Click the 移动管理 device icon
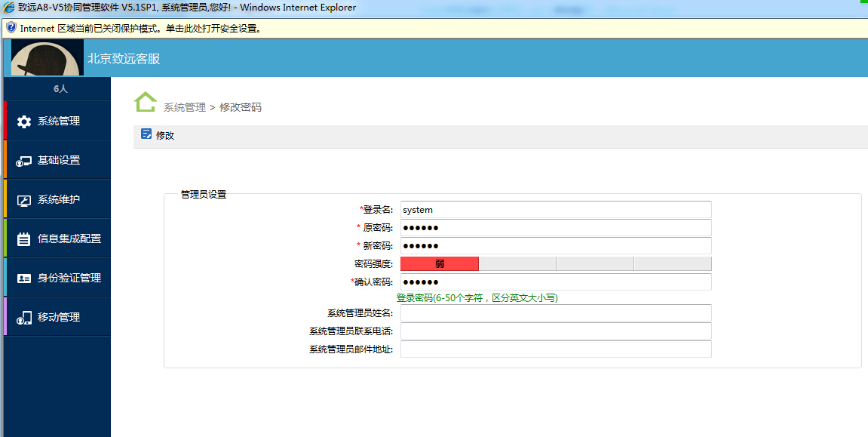868x437 pixels. (x=24, y=318)
